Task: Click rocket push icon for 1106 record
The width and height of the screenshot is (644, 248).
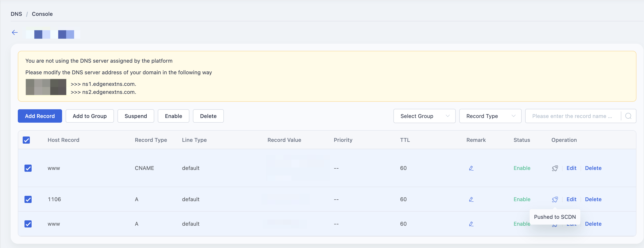Action: [555, 199]
